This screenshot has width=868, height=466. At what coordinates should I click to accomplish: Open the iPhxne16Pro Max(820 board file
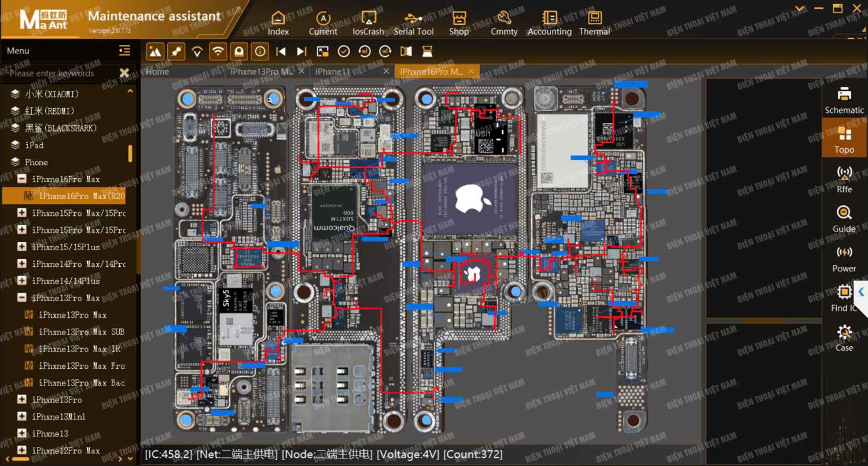click(x=64, y=196)
